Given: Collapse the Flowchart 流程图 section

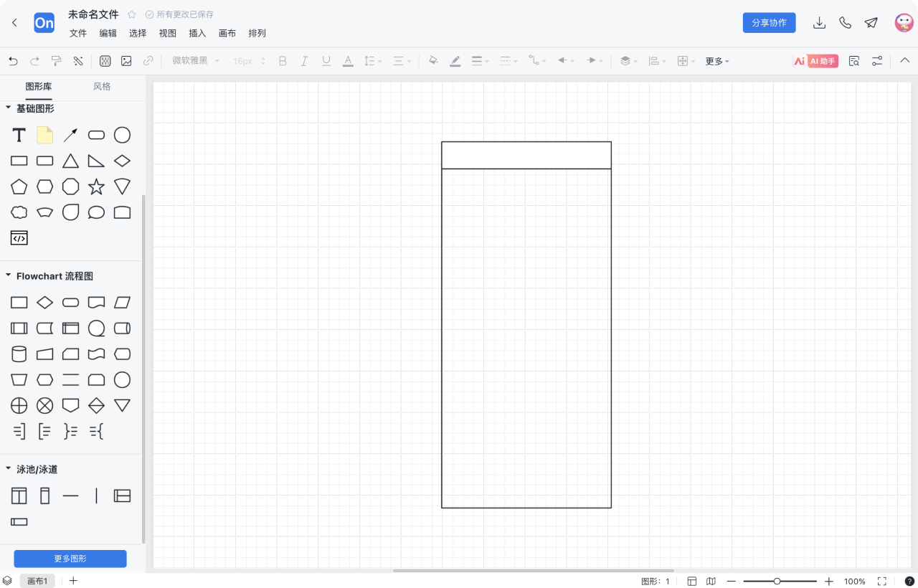Looking at the screenshot, I should (9, 275).
